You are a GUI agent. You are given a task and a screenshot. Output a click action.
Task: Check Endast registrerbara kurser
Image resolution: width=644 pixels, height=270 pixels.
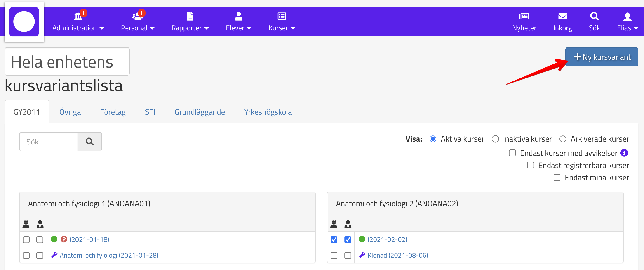click(x=530, y=165)
